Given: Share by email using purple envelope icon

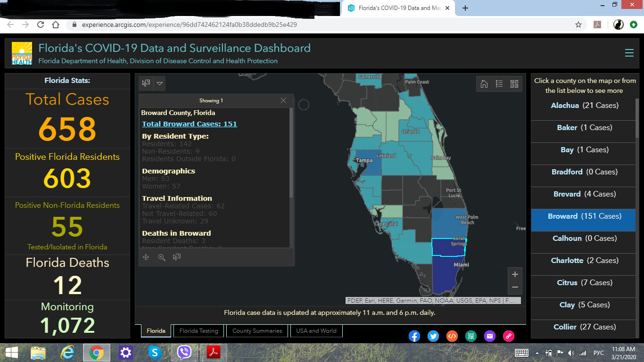Looking at the screenshot, I should click(x=490, y=336).
